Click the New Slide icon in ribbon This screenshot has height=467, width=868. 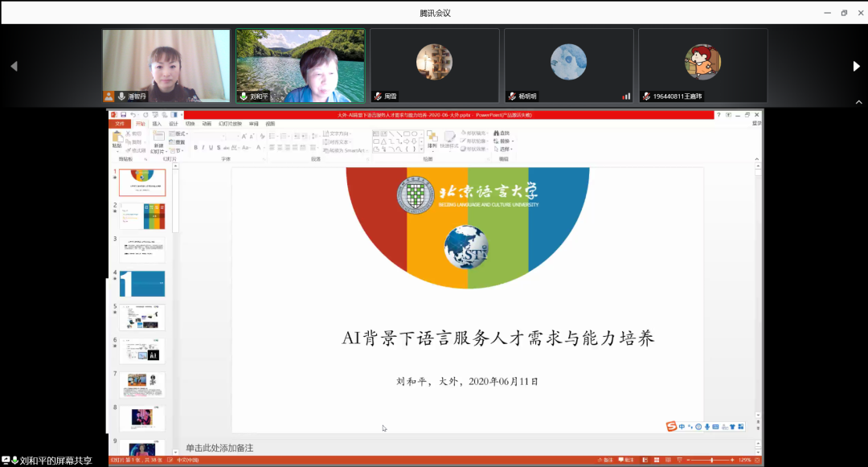(x=158, y=138)
